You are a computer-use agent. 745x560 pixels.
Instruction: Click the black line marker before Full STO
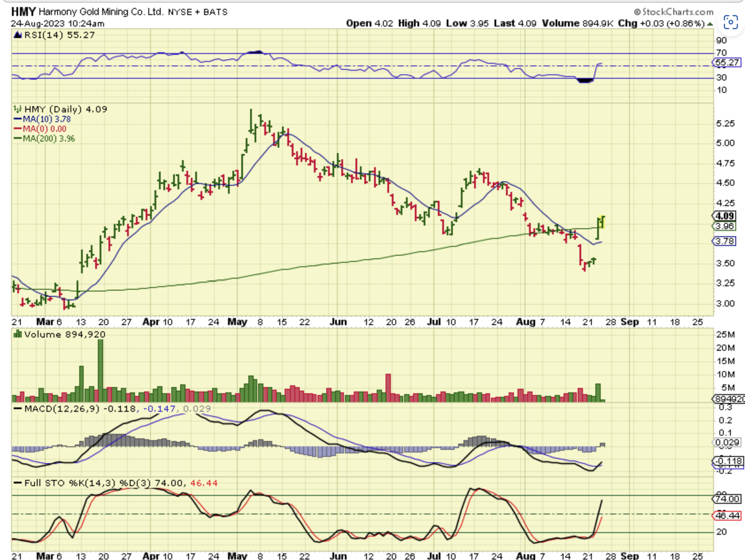18,483
